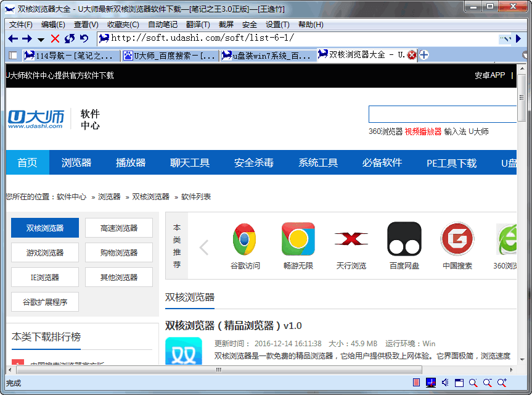
Task: Click the 360浏览器 hot keyword link
Action: pyautogui.click(x=385, y=131)
